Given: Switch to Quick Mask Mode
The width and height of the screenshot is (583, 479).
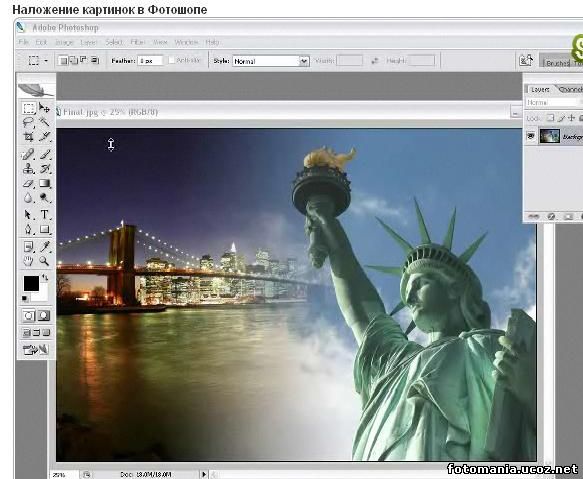Looking at the screenshot, I should 44,316.
